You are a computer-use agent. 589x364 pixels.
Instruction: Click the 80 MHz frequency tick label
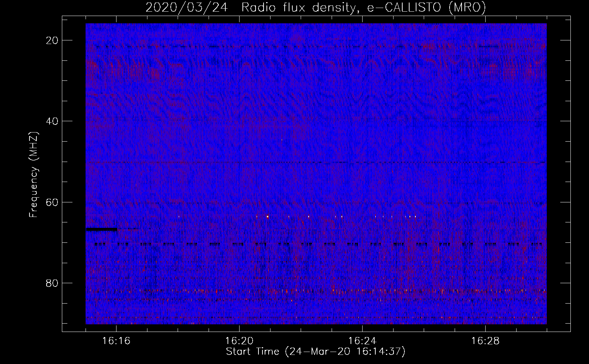click(52, 283)
